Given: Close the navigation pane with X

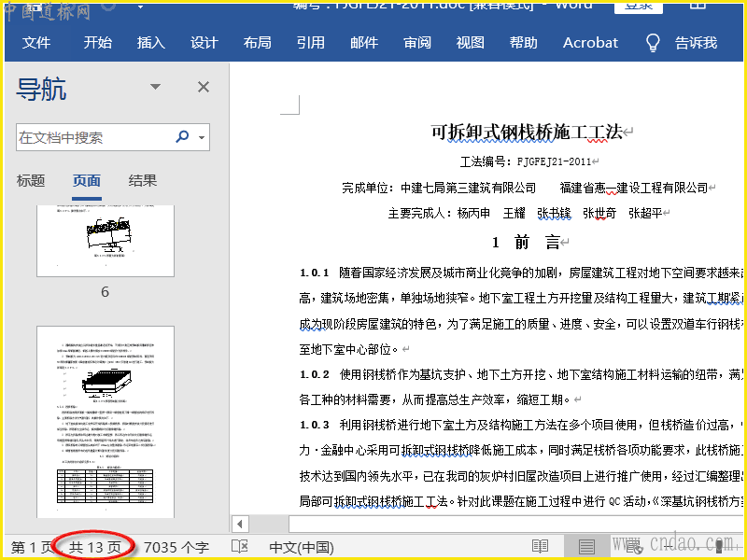Looking at the screenshot, I should point(204,88).
